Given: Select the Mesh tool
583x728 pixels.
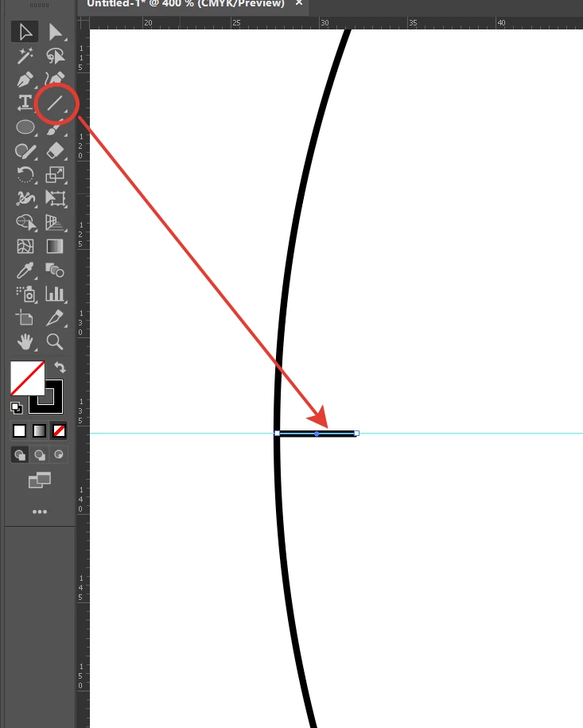Looking at the screenshot, I should (x=25, y=246).
